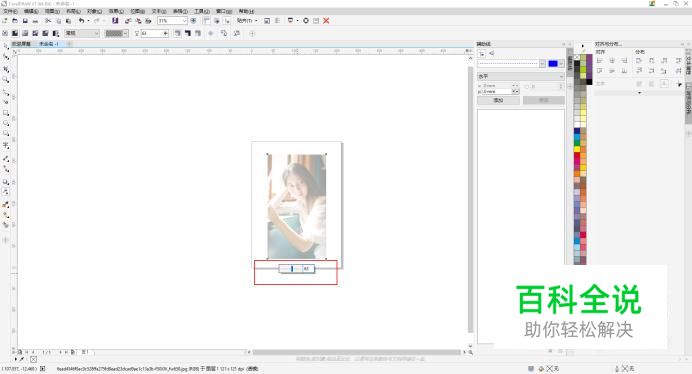Open the zoom level dropdown
692x374 pixels.
184,21
